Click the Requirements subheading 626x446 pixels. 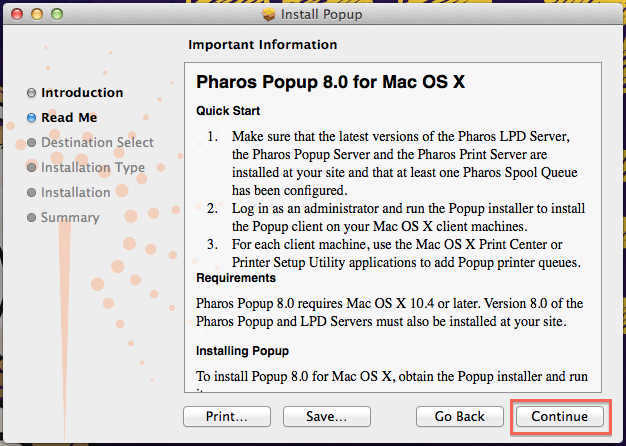click(236, 278)
